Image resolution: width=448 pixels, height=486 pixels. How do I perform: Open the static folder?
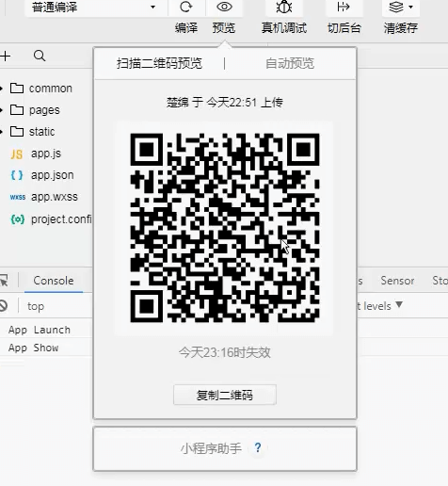coord(41,132)
